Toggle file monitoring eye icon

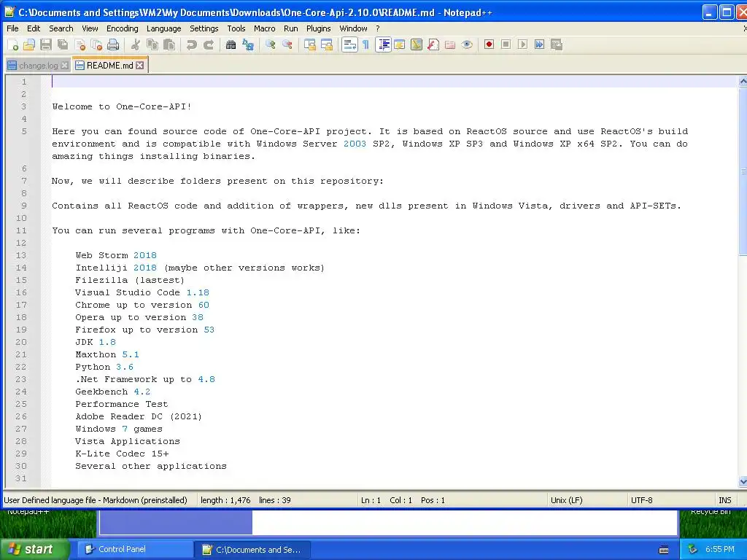[467, 44]
